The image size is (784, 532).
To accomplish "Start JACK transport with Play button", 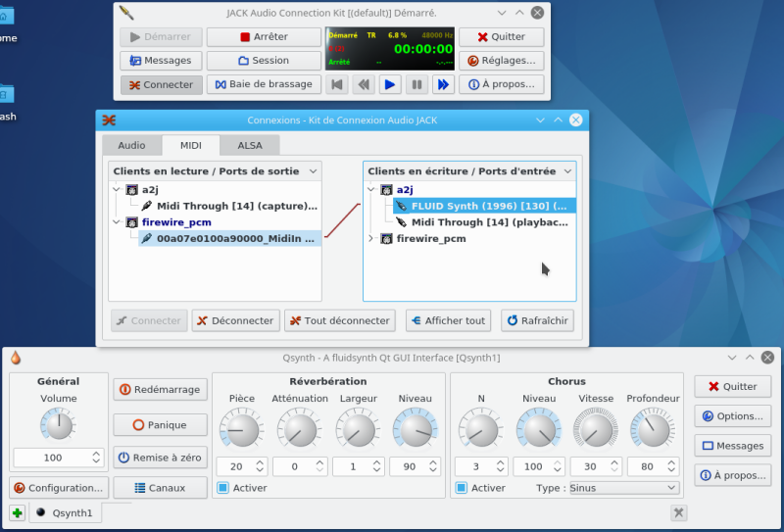I will tap(390, 84).
